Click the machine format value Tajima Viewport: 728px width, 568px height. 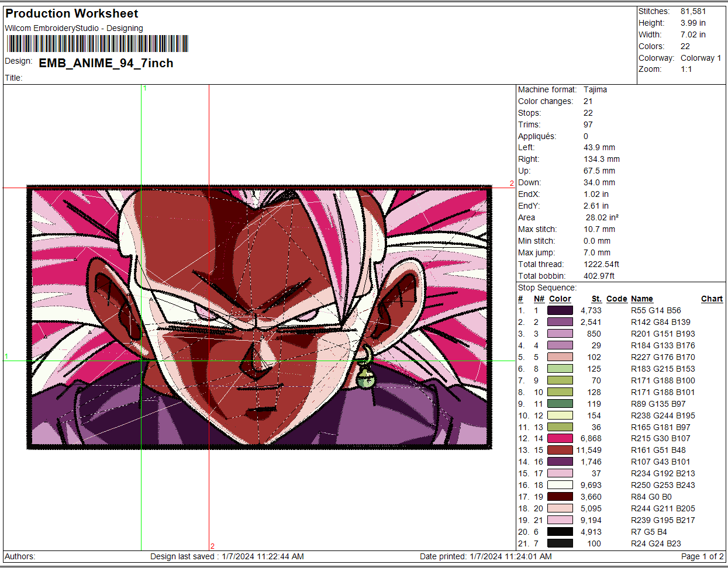click(x=595, y=89)
